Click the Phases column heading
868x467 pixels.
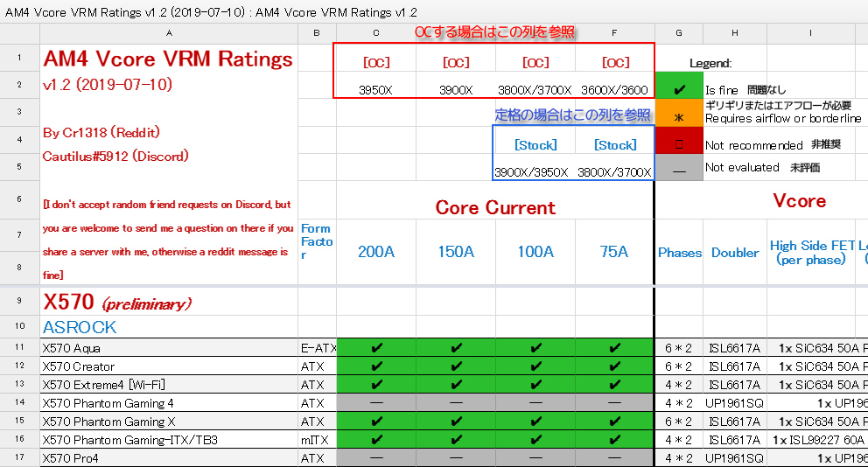(679, 253)
